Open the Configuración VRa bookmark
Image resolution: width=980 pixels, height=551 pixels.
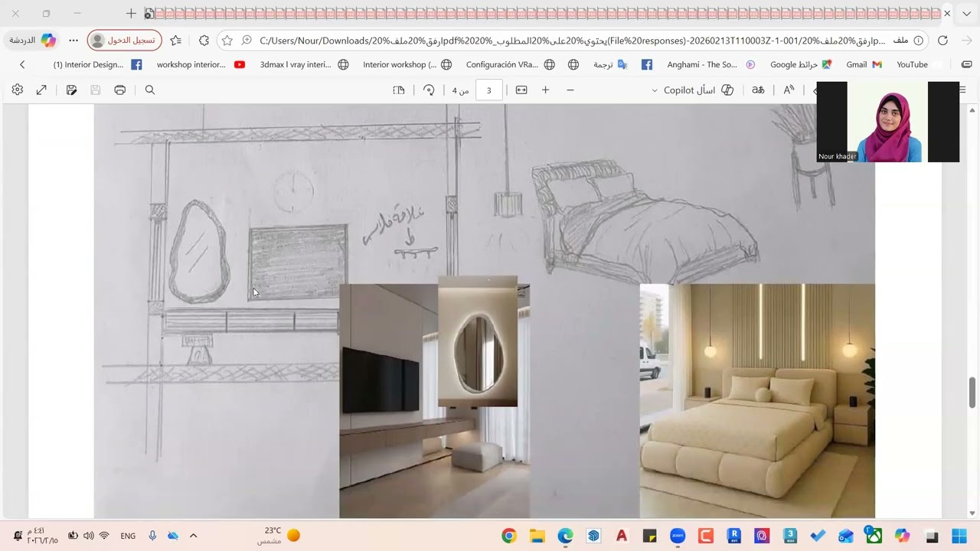pyautogui.click(x=511, y=65)
